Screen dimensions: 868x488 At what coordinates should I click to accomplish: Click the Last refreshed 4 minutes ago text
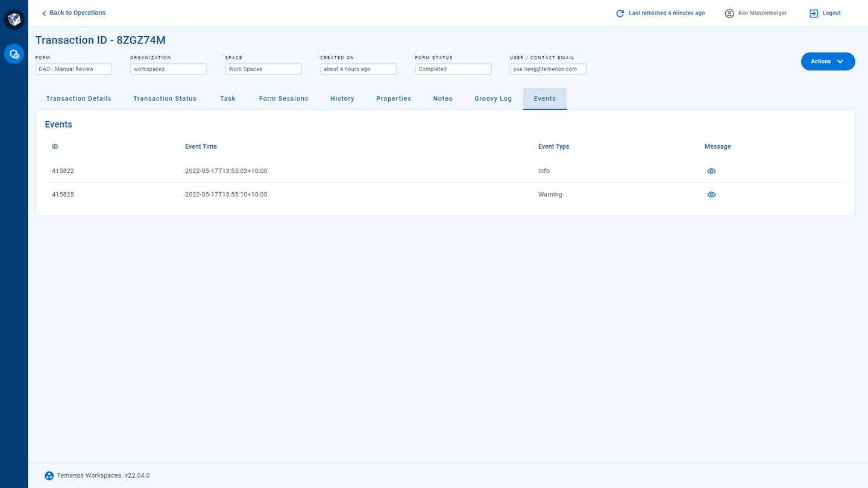667,13
